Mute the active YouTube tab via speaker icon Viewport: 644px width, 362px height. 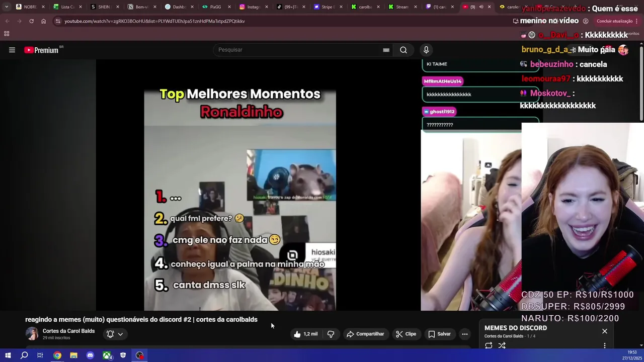point(481,7)
